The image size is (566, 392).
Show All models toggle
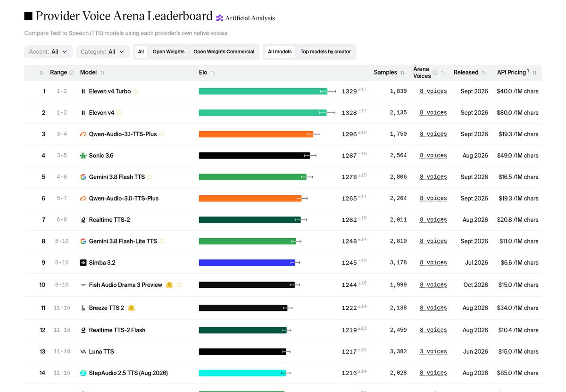(280, 52)
